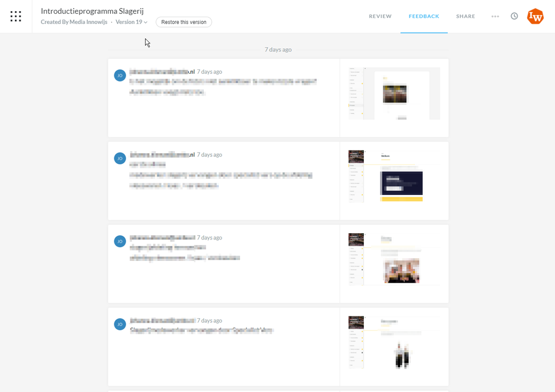Click the orange IW user avatar

click(x=535, y=16)
